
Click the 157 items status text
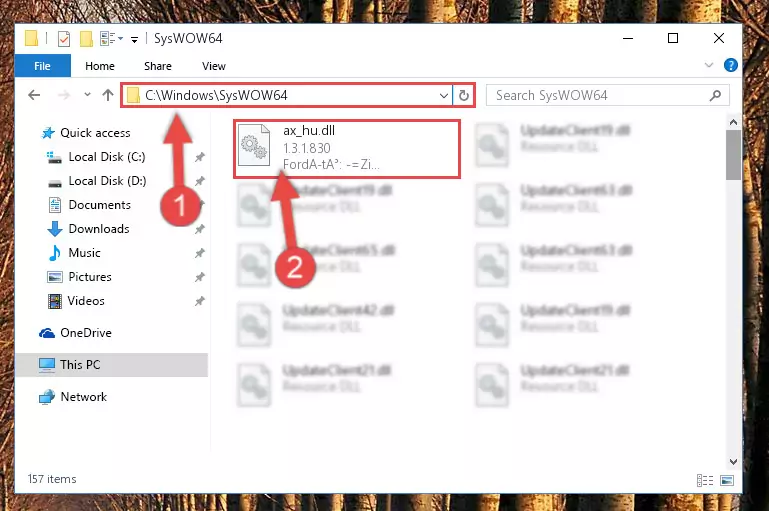[x=52, y=479]
